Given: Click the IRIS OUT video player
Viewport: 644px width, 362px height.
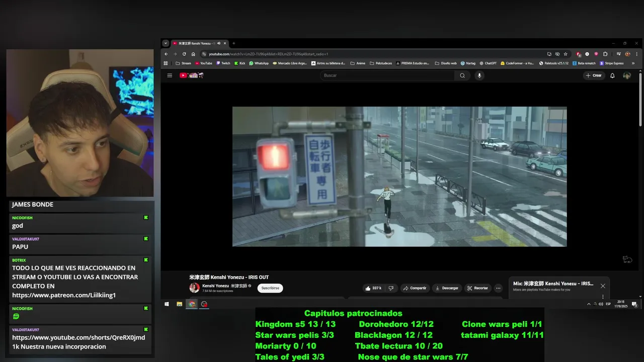Looking at the screenshot, I should [399, 176].
